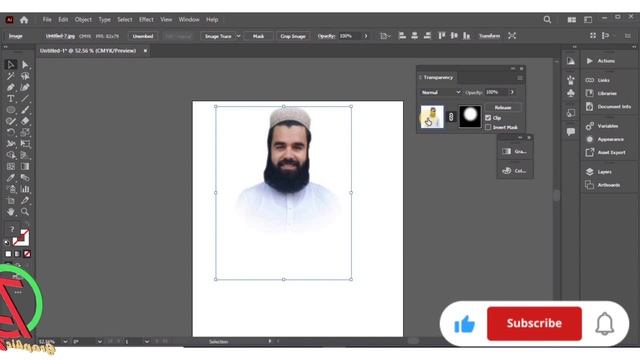Click the Crop Image button
The width and height of the screenshot is (640, 360).
tap(293, 36)
